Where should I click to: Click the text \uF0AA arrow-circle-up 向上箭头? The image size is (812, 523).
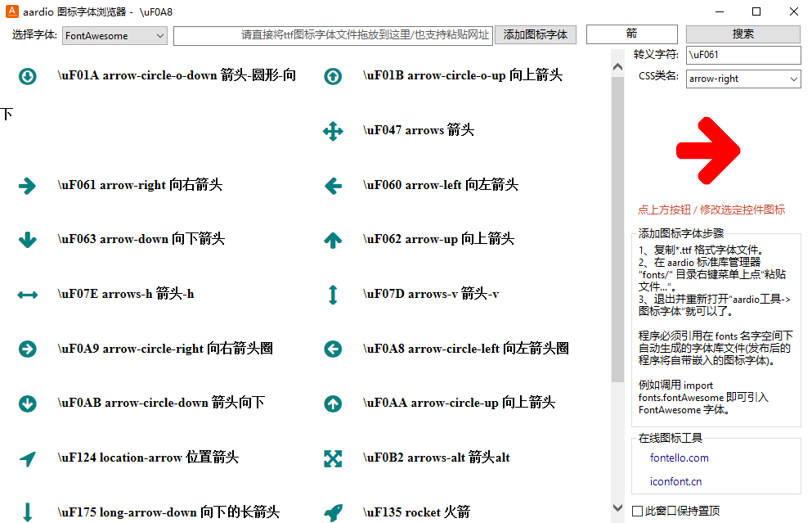pyautogui.click(x=460, y=403)
